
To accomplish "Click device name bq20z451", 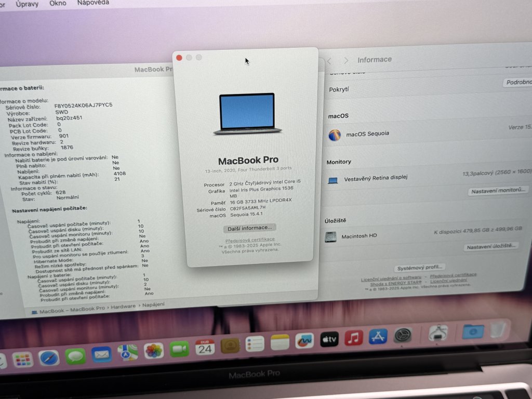I will [69, 118].
